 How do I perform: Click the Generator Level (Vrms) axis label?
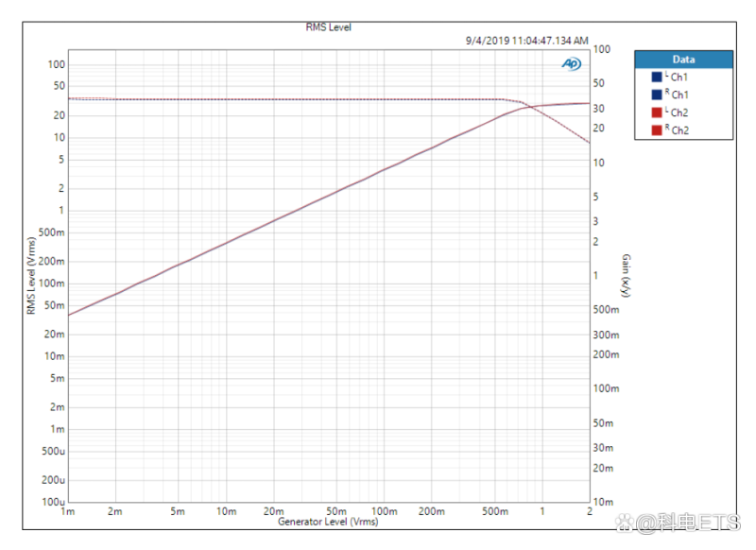click(327, 522)
